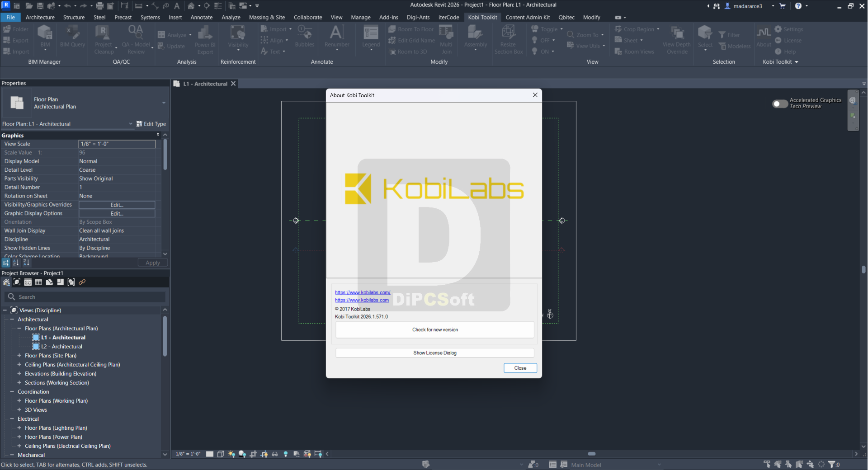
Task: Collapse the Electrical branch
Action: tap(12, 419)
